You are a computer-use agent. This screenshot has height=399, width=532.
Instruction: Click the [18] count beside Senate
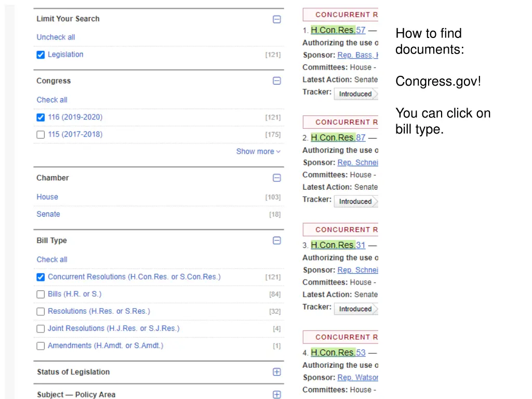(x=275, y=215)
